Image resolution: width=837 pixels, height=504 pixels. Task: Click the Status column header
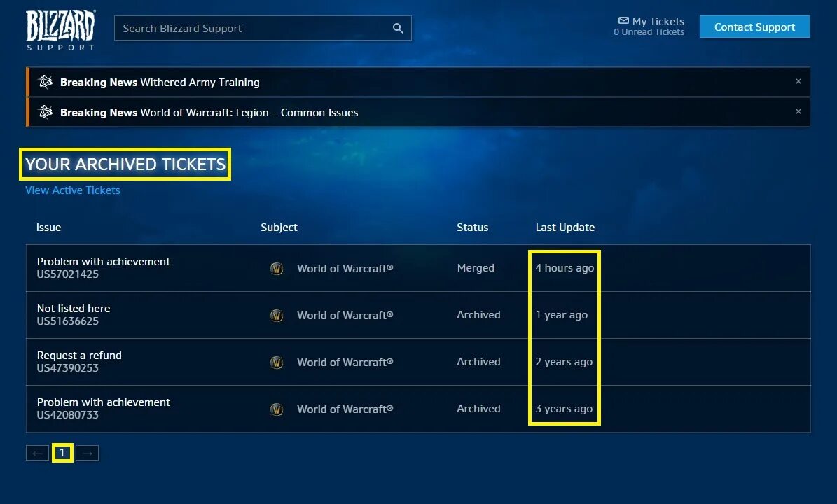pos(472,227)
